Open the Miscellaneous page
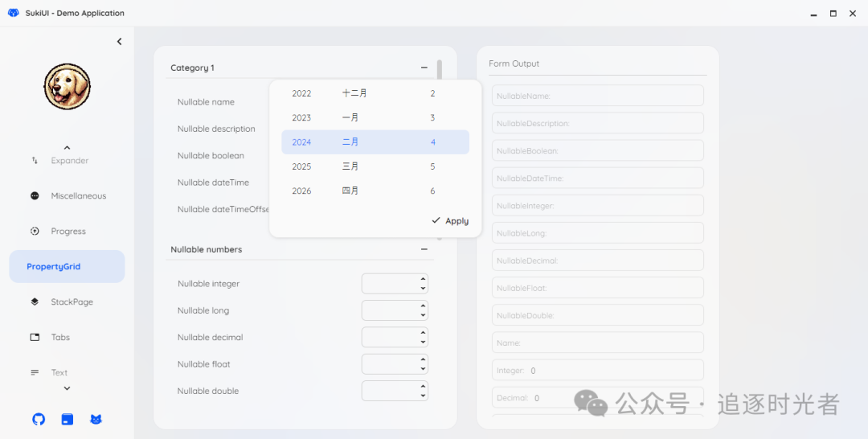This screenshot has height=439, width=868. pyautogui.click(x=67, y=196)
